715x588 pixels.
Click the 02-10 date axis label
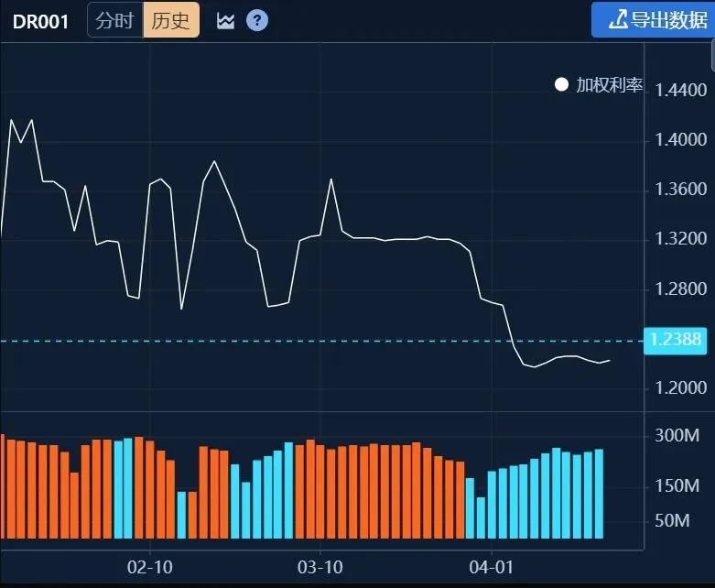tap(150, 568)
